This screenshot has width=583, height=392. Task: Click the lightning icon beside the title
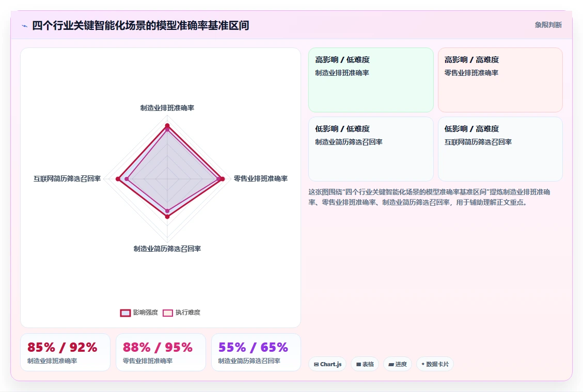click(x=25, y=26)
